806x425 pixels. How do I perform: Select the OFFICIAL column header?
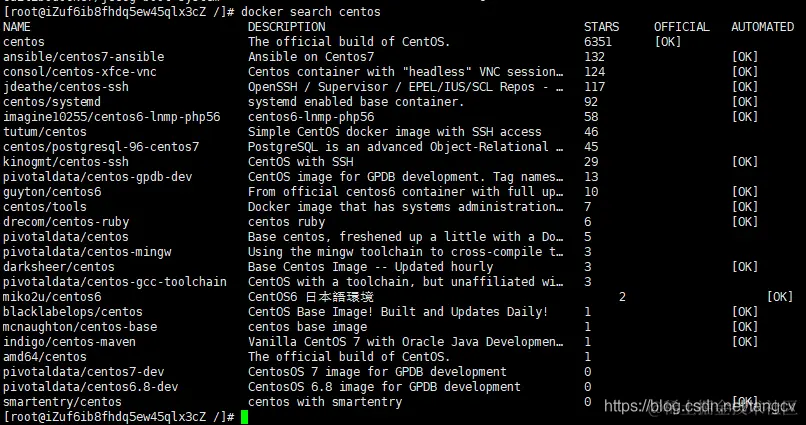pyautogui.click(x=682, y=27)
